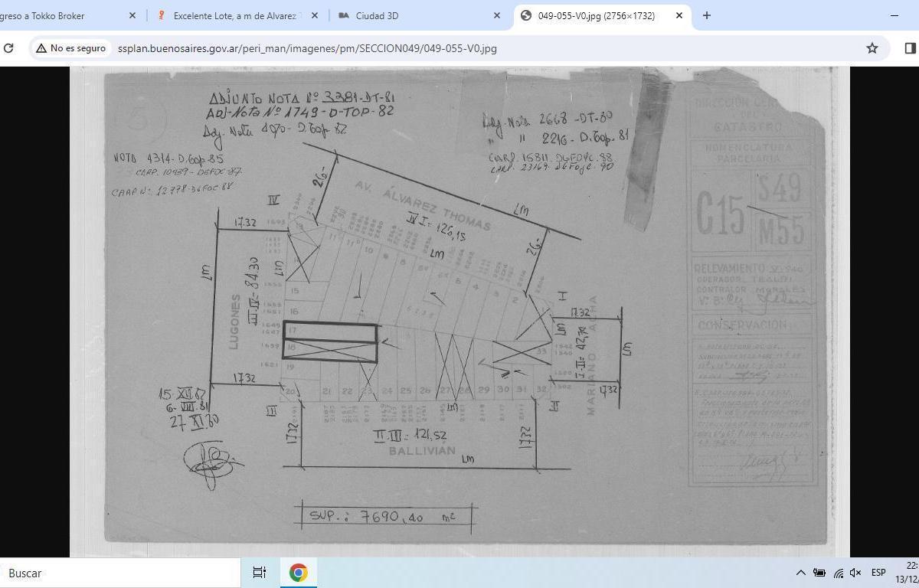Show hidden system tray icons
Viewport: 919px width, 588px height.
pos(800,573)
